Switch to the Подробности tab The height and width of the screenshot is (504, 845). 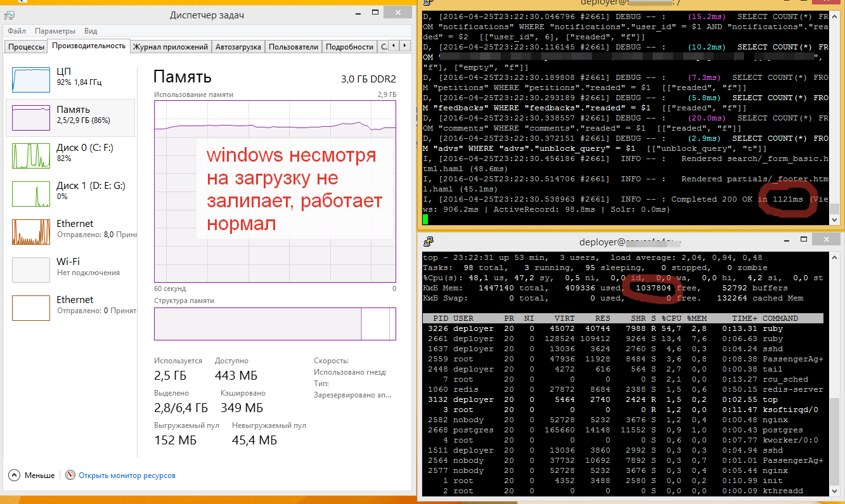(349, 47)
